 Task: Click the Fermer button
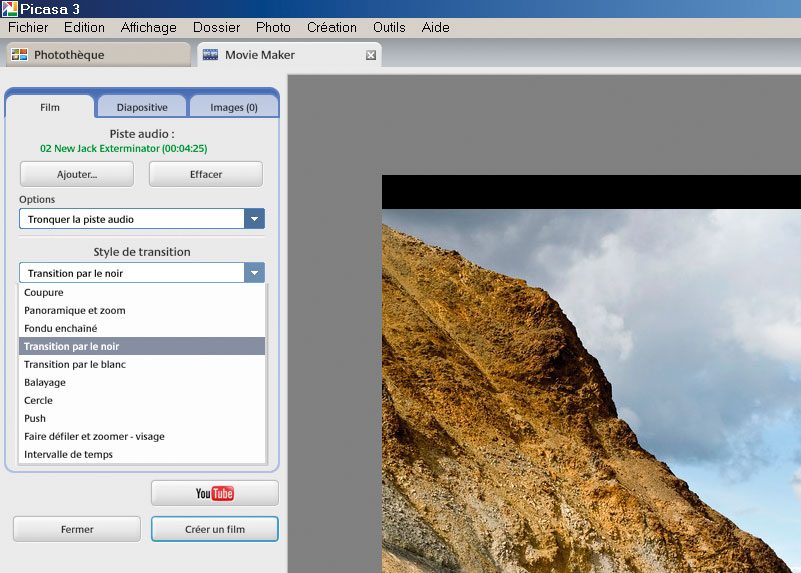77,529
